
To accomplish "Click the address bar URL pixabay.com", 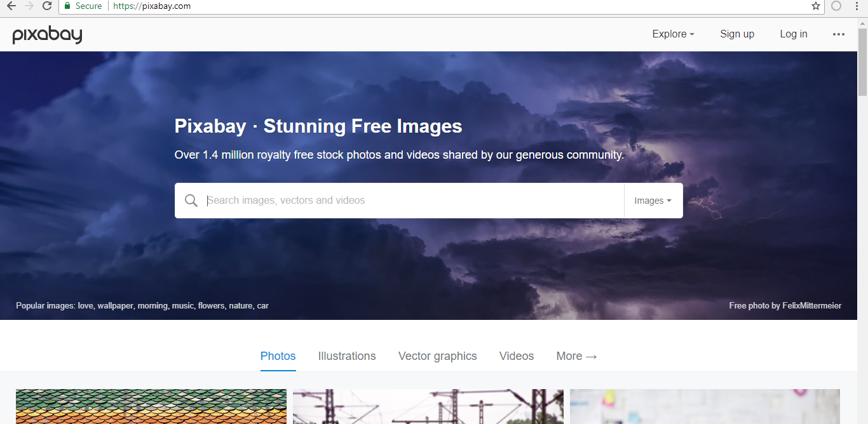I will [152, 6].
